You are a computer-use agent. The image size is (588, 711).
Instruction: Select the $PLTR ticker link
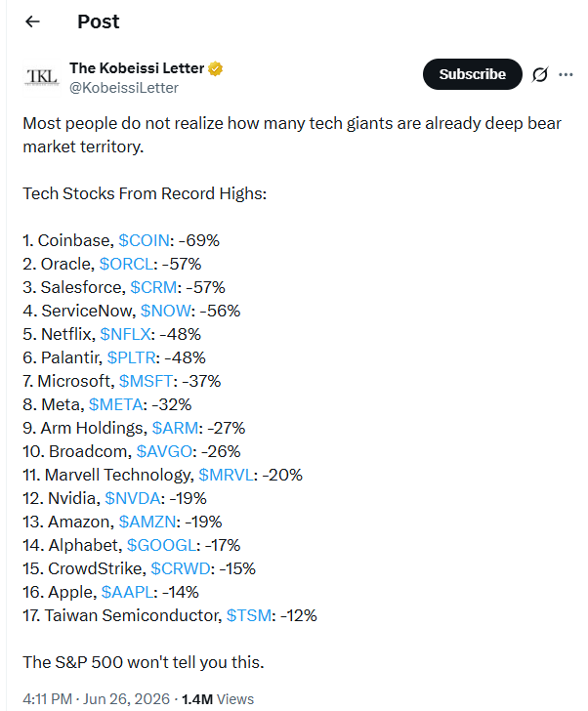pos(132,357)
